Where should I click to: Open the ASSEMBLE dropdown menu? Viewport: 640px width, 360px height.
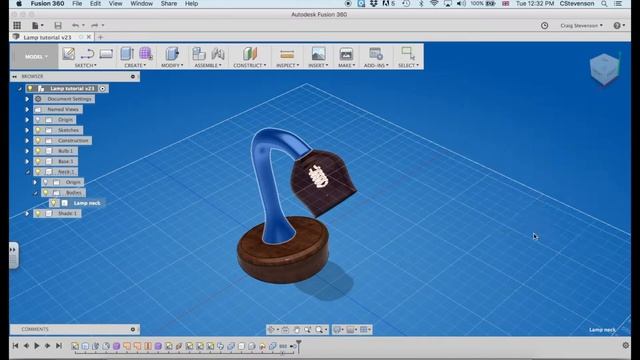point(208,65)
